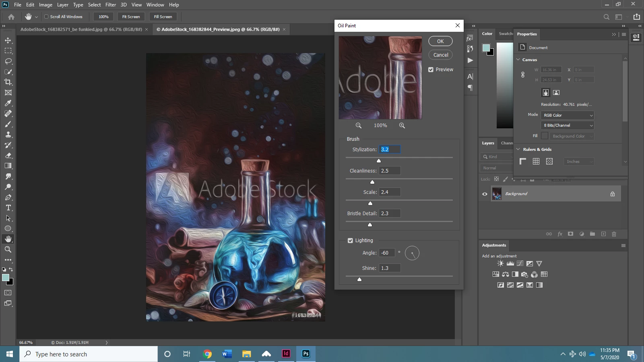Image resolution: width=644 pixels, height=362 pixels.
Task: Select the Clone Stamp tool
Action: point(8,134)
